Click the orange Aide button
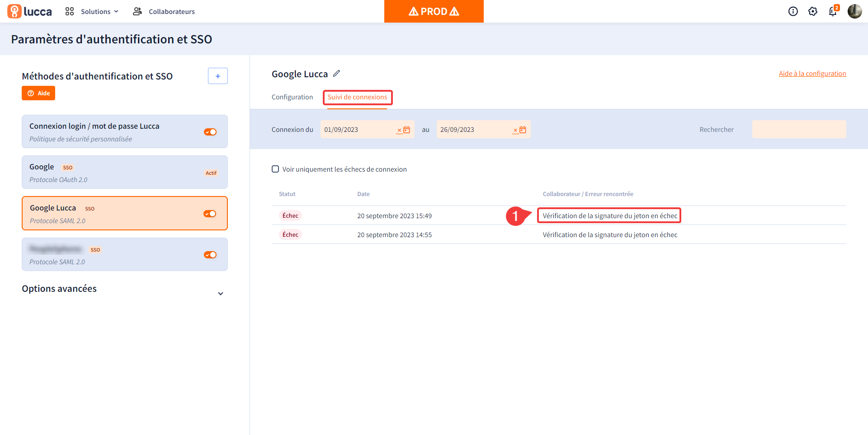This screenshot has width=868, height=435. point(38,93)
